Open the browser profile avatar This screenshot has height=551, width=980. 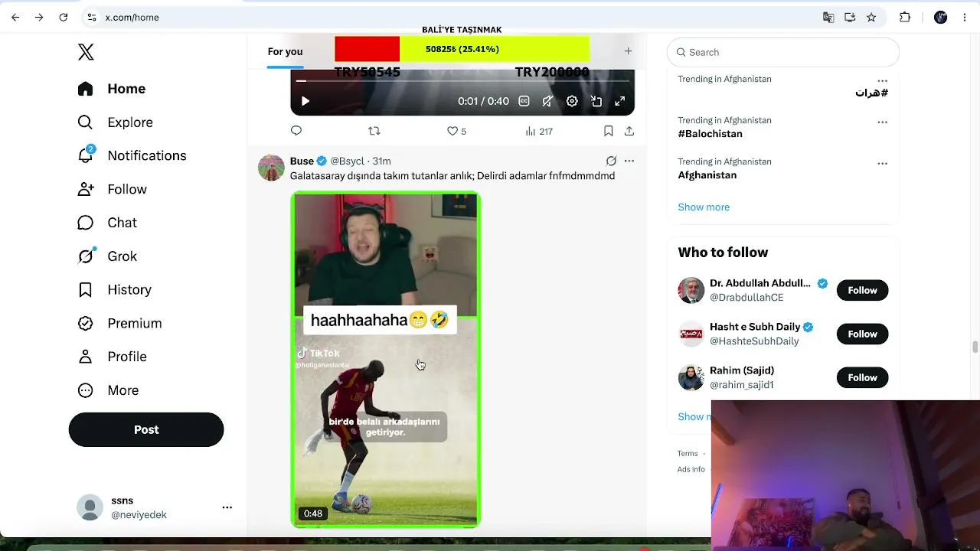pyautogui.click(x=941, y=17)
